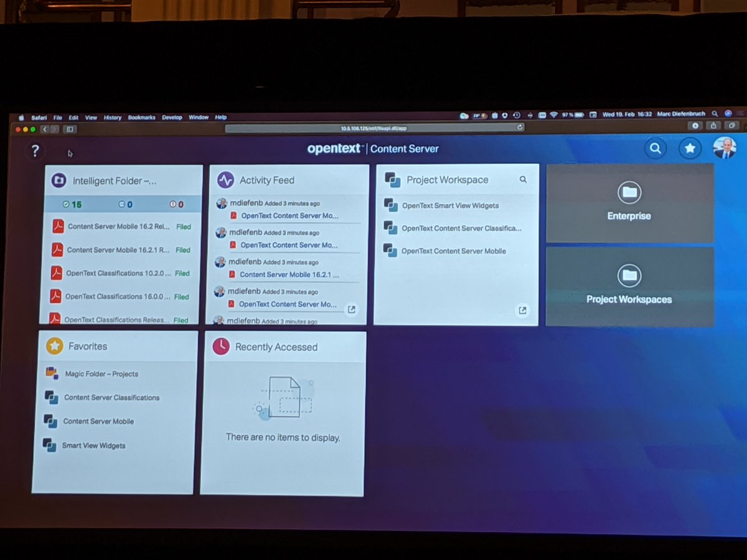Click the Safari share button
The image size is (747, 560).
click(715, 125)
